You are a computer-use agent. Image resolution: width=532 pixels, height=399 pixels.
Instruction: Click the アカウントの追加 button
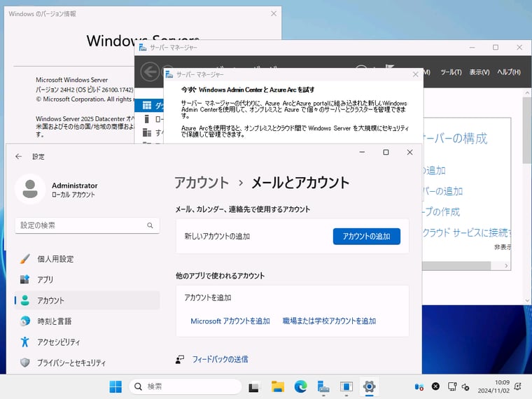coord(366,236)
